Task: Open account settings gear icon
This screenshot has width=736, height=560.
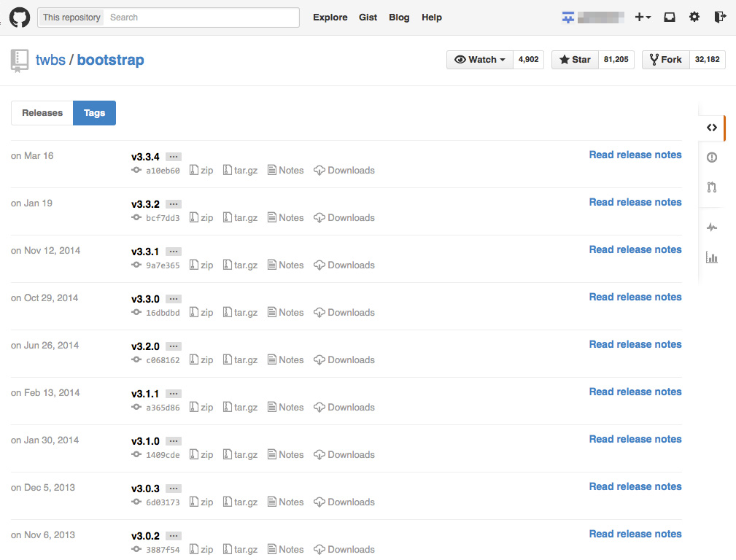Action: 694,17
